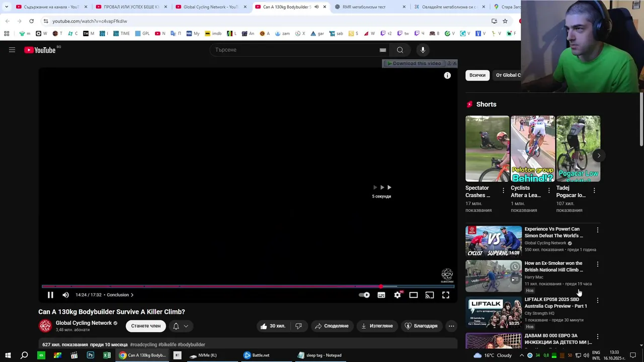Expand the Conclusion chapter list
The width and height of the screenshot is (644, 362).
[x=120, y=295]
